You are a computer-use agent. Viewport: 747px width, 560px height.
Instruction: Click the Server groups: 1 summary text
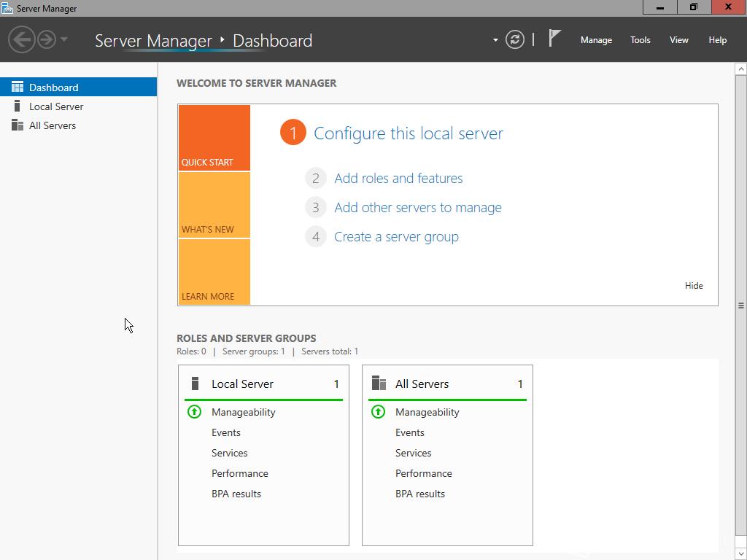(253, 351)
